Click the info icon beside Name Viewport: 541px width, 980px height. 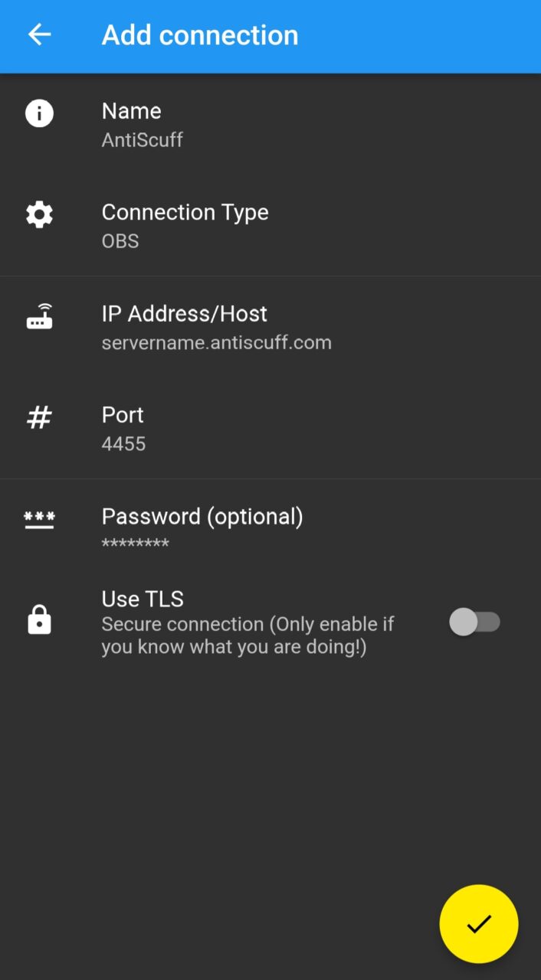[x=39, y=113]
